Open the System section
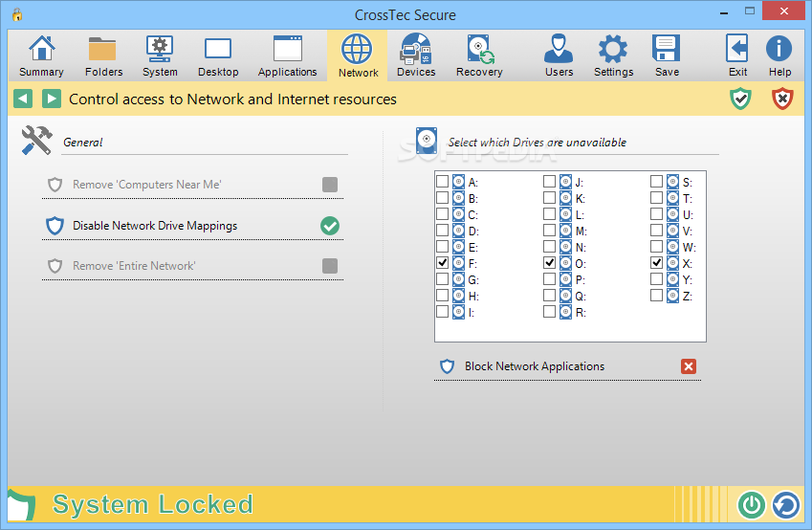 click(x=160, y=55)
